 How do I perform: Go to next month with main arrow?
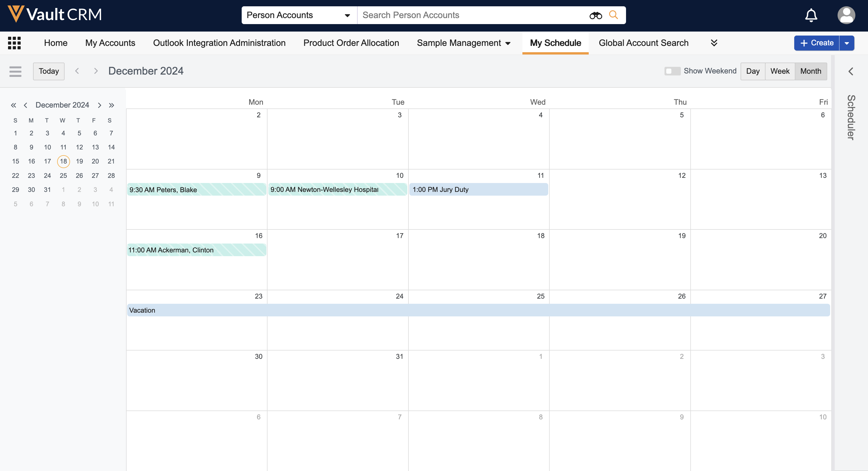tap(96, 71)
